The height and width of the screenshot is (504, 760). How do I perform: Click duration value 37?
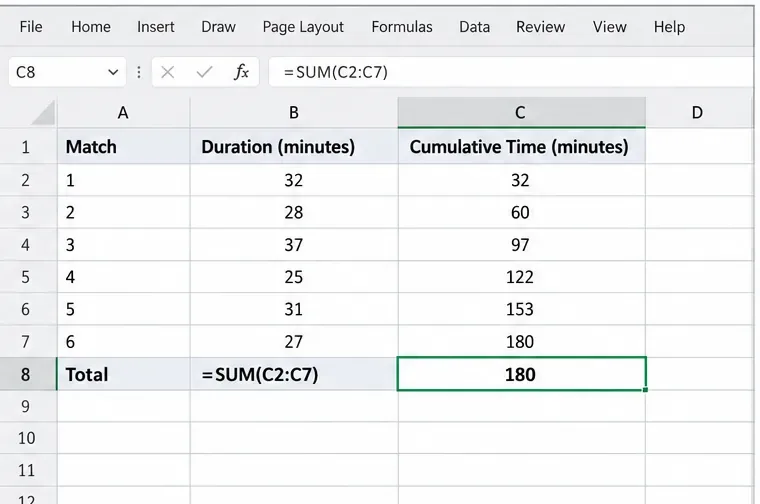pos(294,245)
